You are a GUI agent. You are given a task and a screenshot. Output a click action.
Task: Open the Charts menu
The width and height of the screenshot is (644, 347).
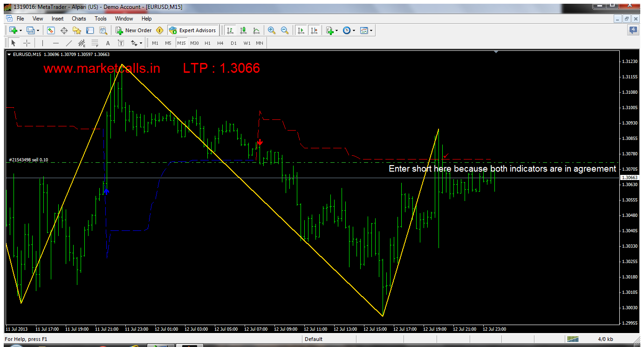click(79, 19)
